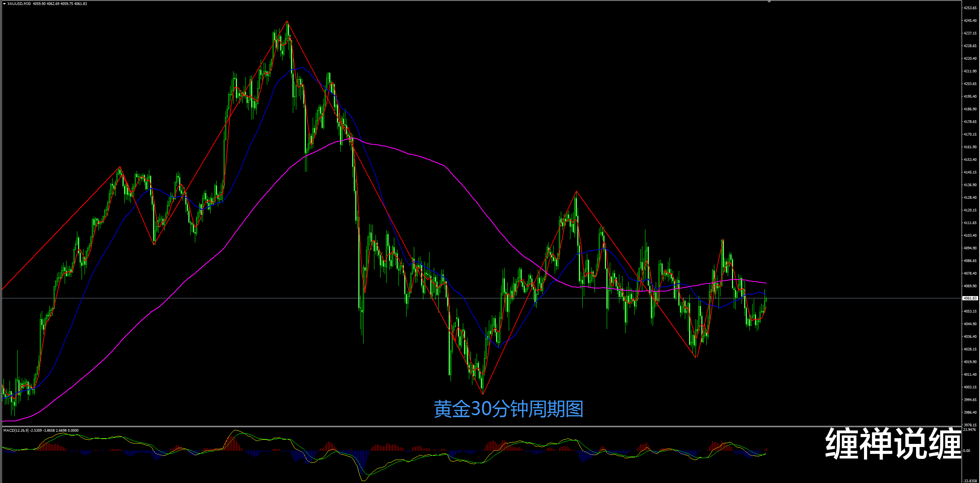
Task: Click the deepest MACD signal line trough
Action: tap(364, 480)
